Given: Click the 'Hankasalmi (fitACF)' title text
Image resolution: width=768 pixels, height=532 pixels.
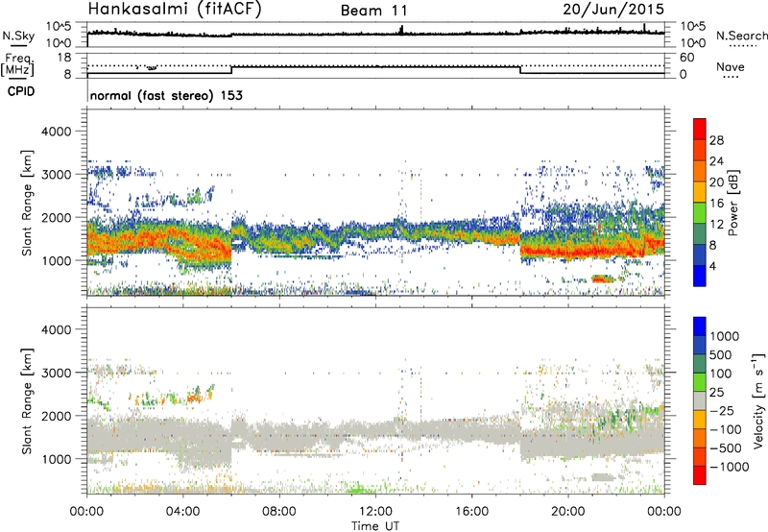Looking at the screenshot, I should point(175,9).
